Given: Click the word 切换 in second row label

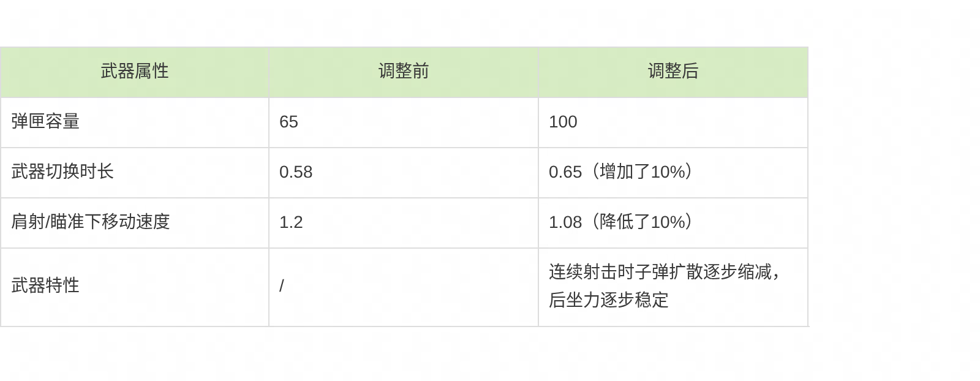Looking at the screenshot, I should (62, 172).
